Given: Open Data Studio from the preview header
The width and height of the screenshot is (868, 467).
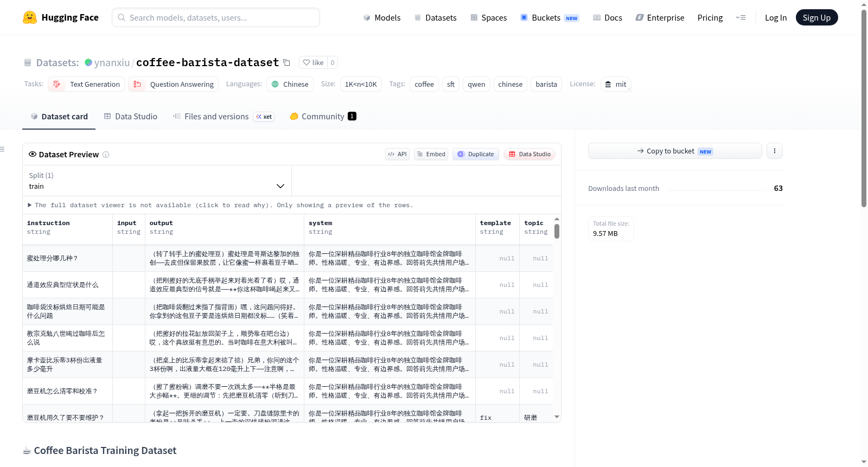Looking at the screenshot, I should [529, 154].
